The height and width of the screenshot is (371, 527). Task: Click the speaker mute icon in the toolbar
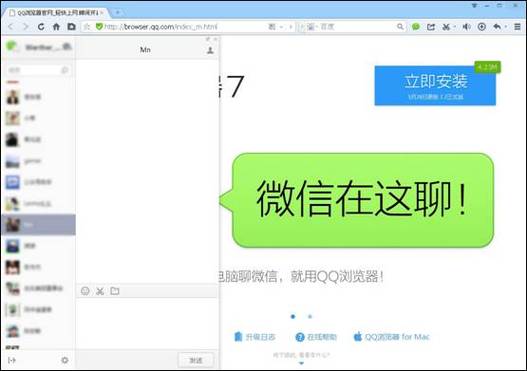point(466,27)
